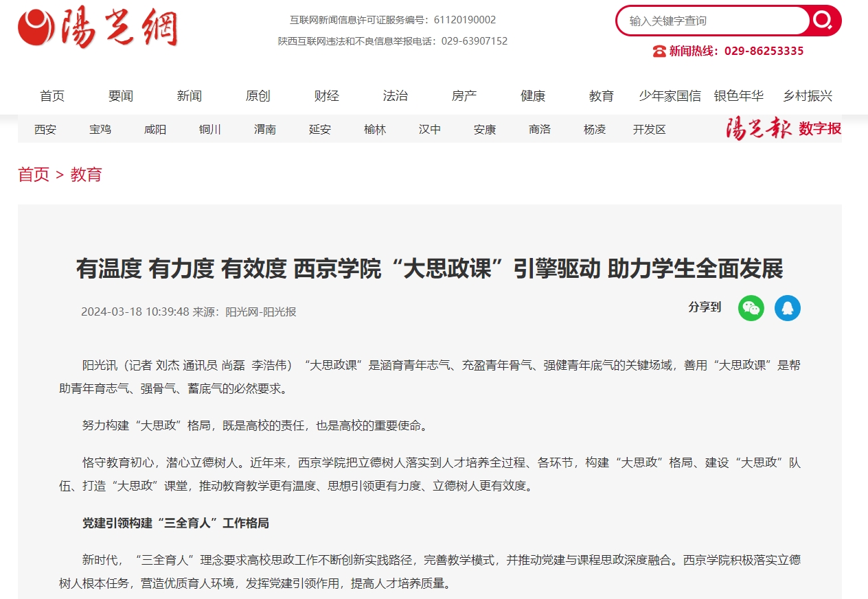Click the 教育 breadcrumb link
Screen dimensions: 868x599
(86, 174)
